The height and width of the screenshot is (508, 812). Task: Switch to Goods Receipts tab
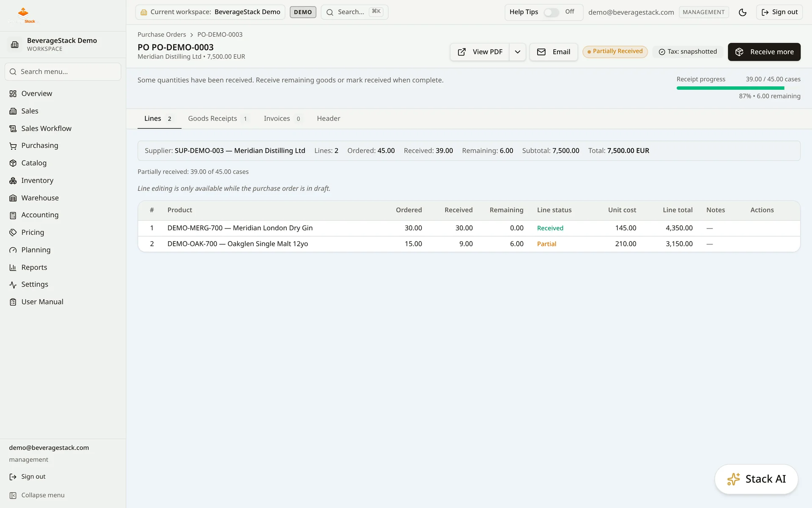pyautogui.click(x=218, y=119)
